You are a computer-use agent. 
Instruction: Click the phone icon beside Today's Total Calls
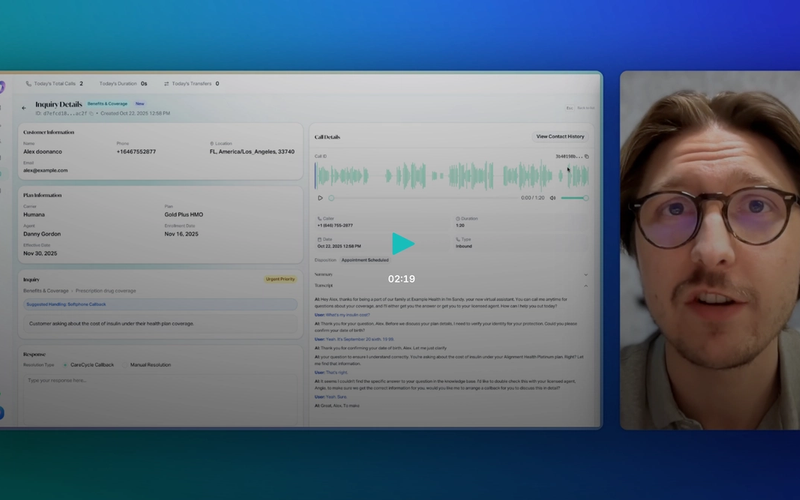click(x=29, y=84)
